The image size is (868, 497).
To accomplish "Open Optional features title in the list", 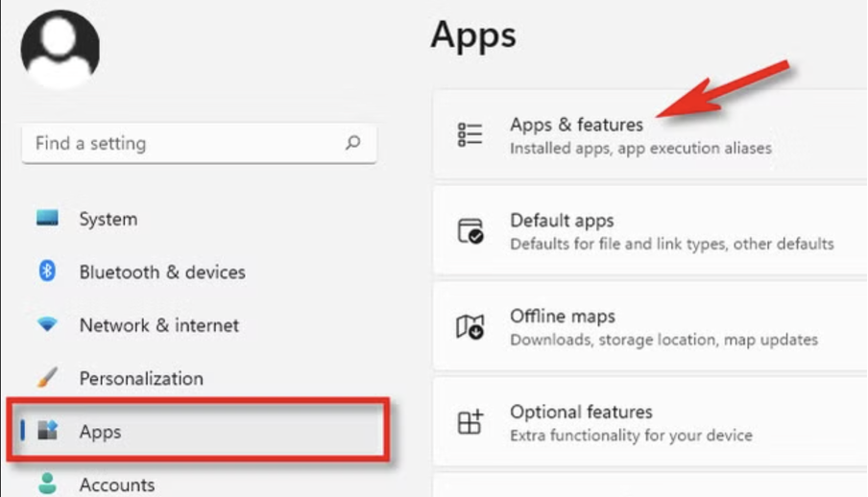I will (x=581, y=413).
